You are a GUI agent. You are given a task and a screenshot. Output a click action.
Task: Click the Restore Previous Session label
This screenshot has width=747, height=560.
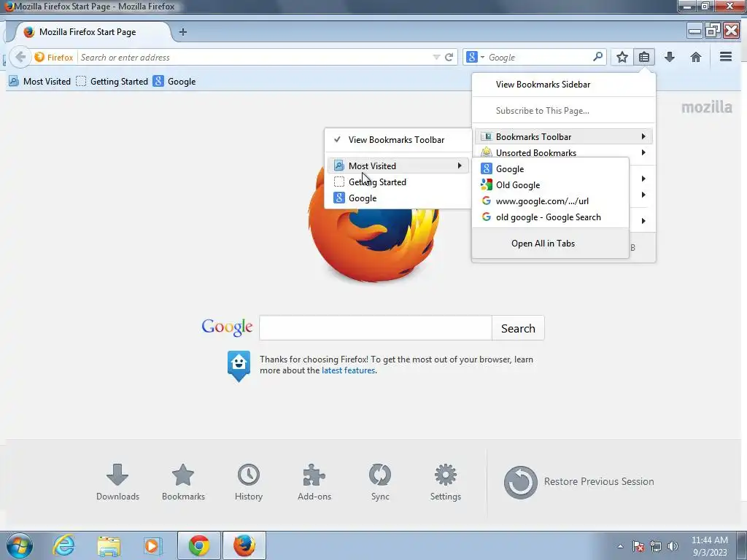coord(599,481)
